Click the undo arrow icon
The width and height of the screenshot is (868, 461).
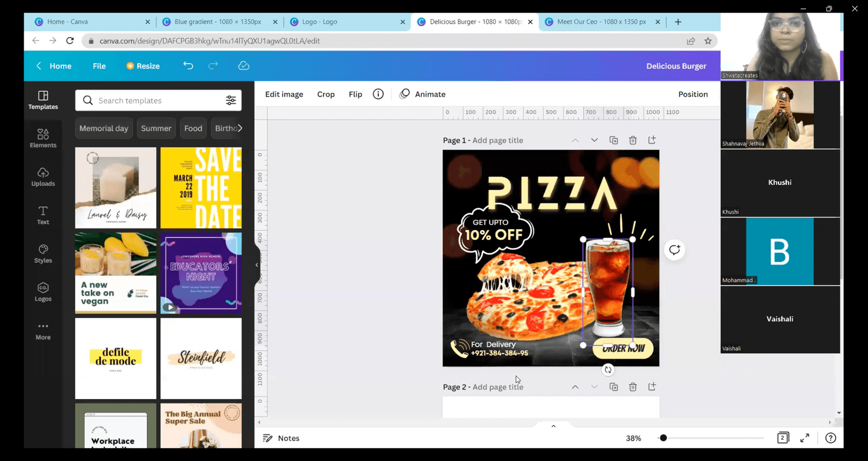click(x=188, y=66)
